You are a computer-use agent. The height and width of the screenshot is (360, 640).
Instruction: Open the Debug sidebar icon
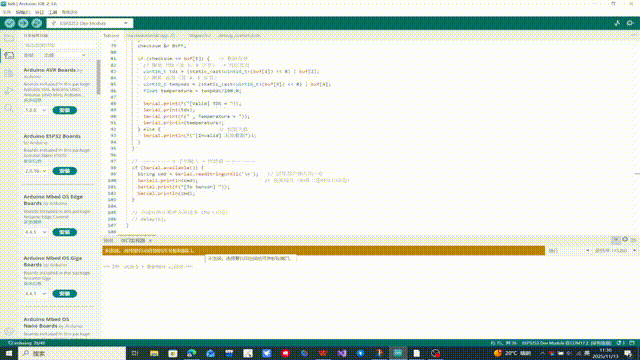9,91
